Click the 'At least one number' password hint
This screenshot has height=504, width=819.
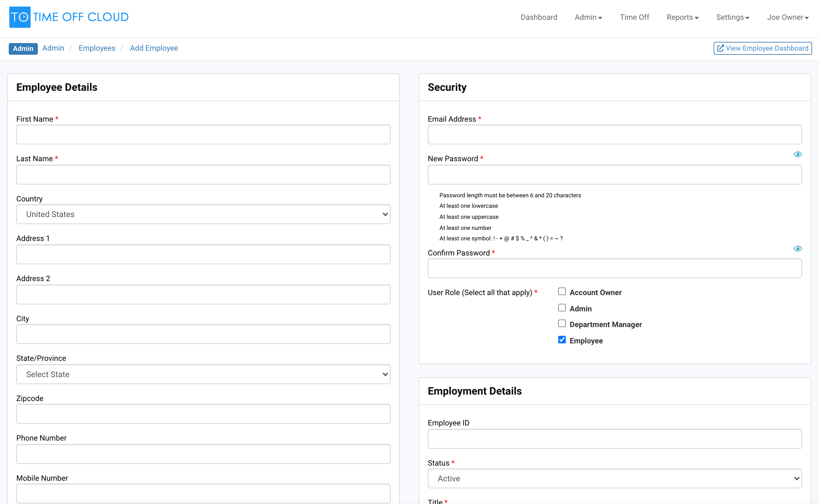tap(465, 228)
